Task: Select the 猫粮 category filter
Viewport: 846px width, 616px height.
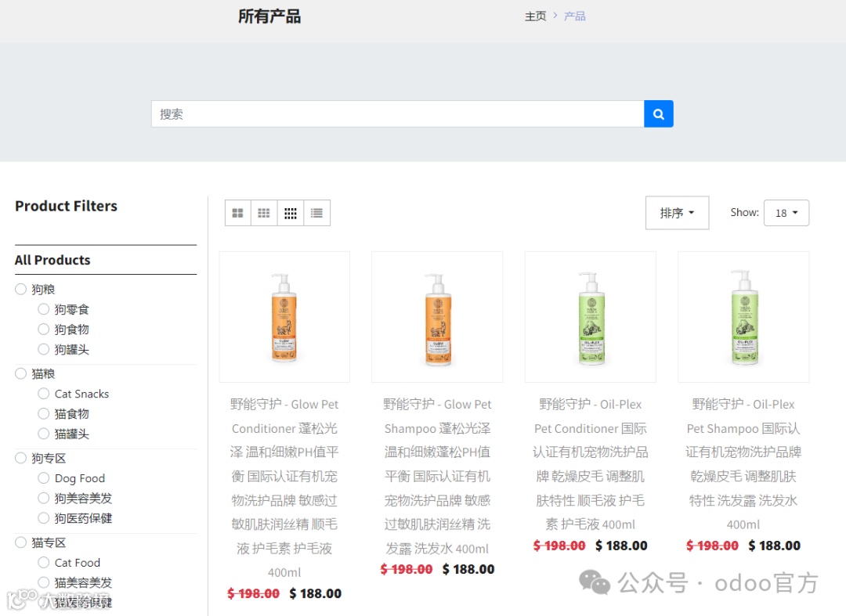Action: [x=20, y=373]
